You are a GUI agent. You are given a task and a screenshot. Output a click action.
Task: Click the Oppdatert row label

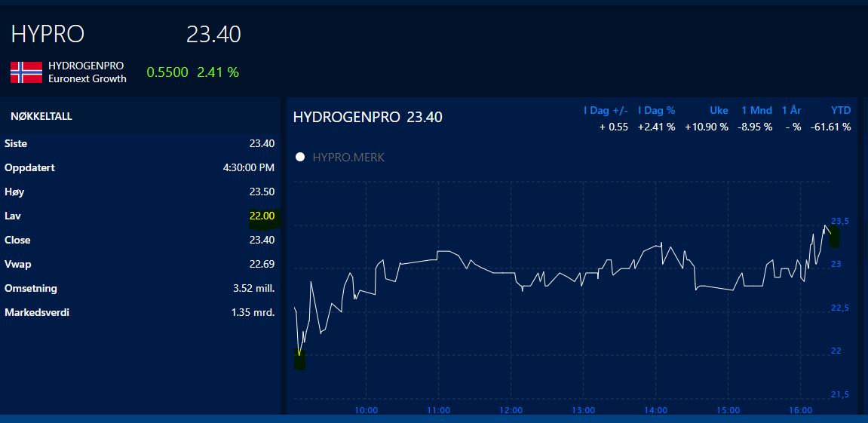coord(29,167)
